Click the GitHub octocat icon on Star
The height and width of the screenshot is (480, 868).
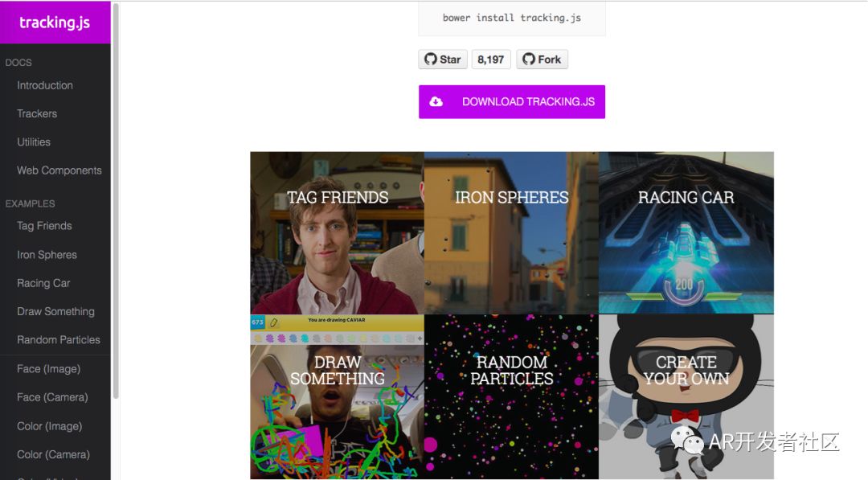coord(431,59)
